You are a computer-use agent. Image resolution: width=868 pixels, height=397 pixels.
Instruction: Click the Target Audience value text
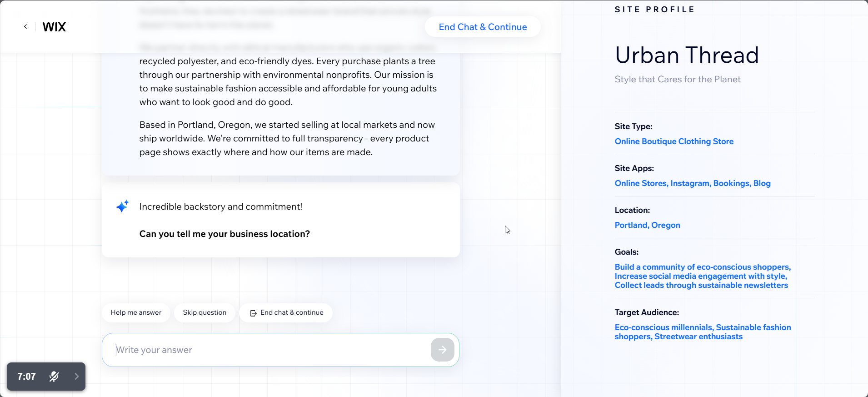(x=703, y=332)
